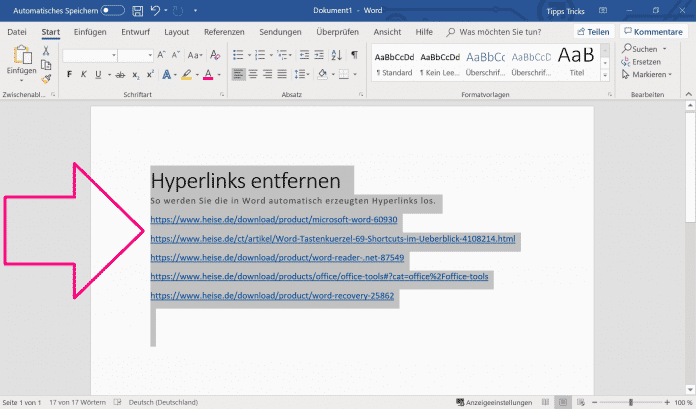This screenshot has height=409, width=696.
Task: Click the Undo arrow icon
Action: (x=155, y=10)
